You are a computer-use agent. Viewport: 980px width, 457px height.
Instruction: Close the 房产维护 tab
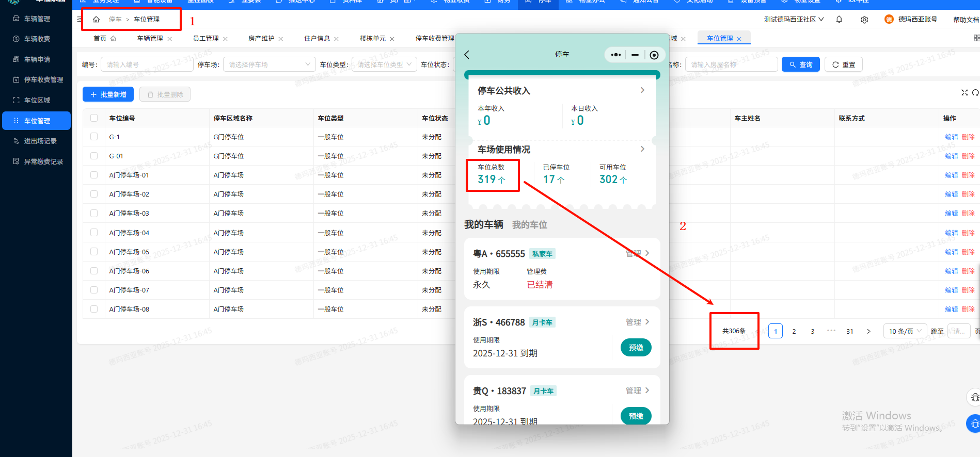[281, 39]
